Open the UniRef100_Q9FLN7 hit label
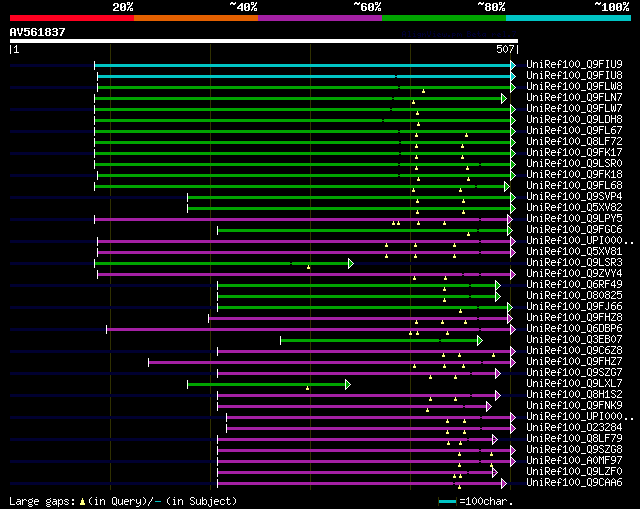This screenshot has width=640, height=509. (574, 98)
